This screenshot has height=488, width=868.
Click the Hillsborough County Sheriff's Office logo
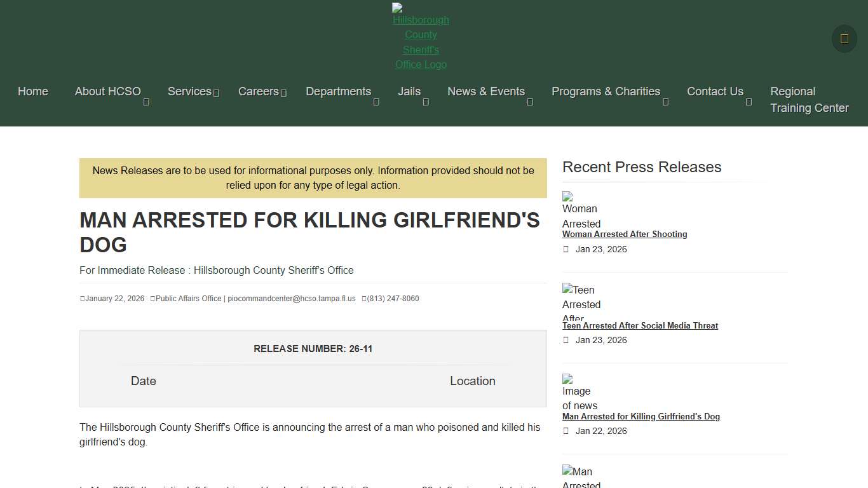pos(420,36)
